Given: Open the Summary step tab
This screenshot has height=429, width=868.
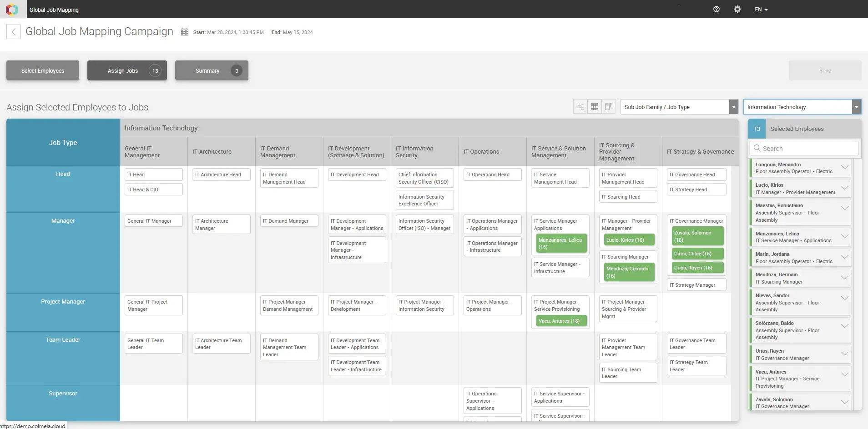Looking at the screenshot, I should click(212, 70).
